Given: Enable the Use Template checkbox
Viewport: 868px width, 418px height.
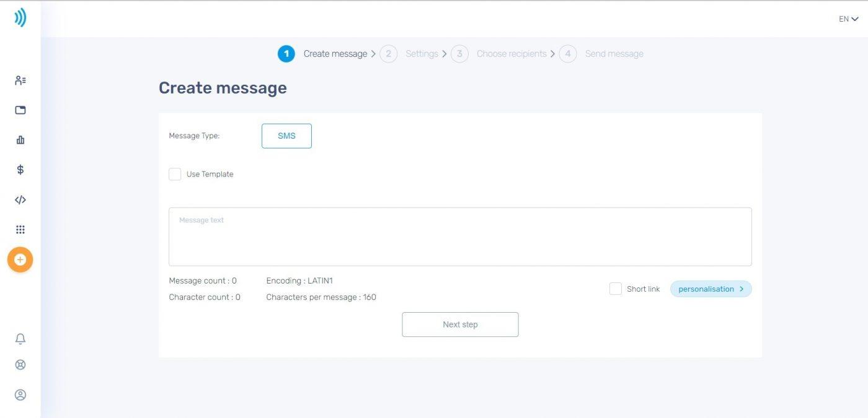Looking at the screenshot, I should (175, 175).
